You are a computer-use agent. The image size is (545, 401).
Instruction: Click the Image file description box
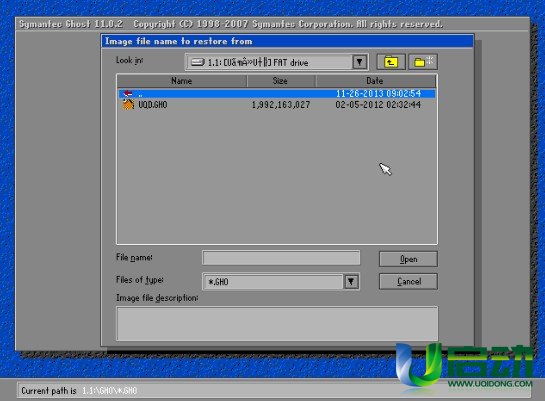277,324
